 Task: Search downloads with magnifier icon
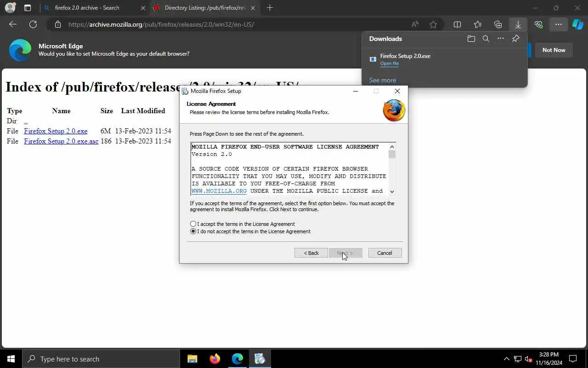[486, 39]
